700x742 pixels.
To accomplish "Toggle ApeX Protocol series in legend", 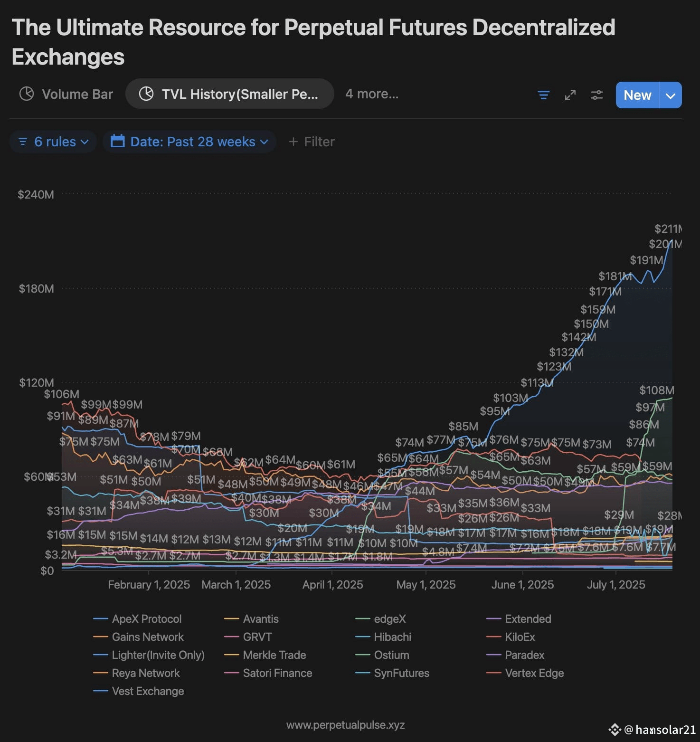I will click(x=138, y=619).
